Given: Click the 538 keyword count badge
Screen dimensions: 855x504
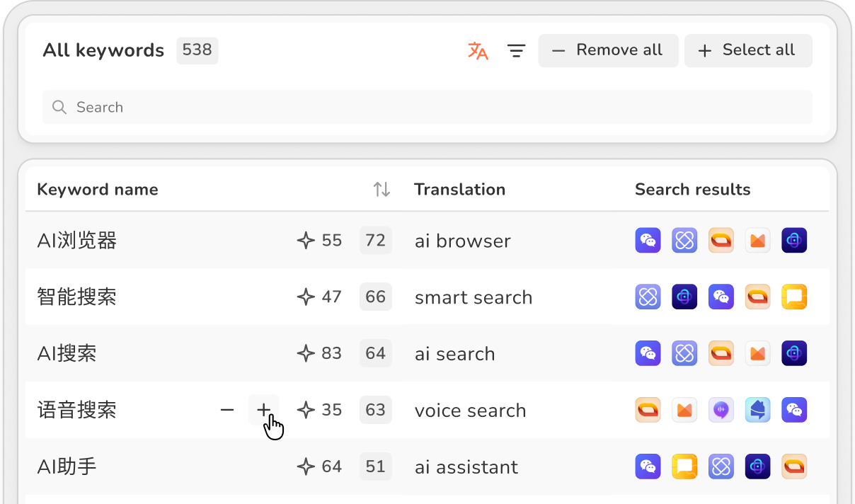Looking at the screenshot, I should click(x=197, y=50).
